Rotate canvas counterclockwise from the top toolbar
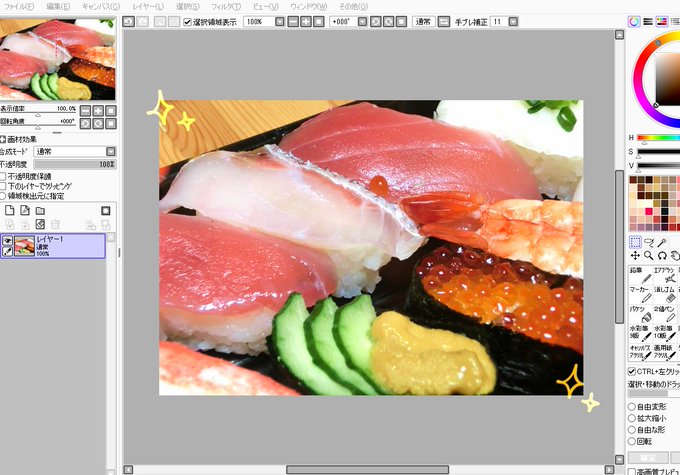The width and height of the screenshot is (680, 475). [376, 21]
